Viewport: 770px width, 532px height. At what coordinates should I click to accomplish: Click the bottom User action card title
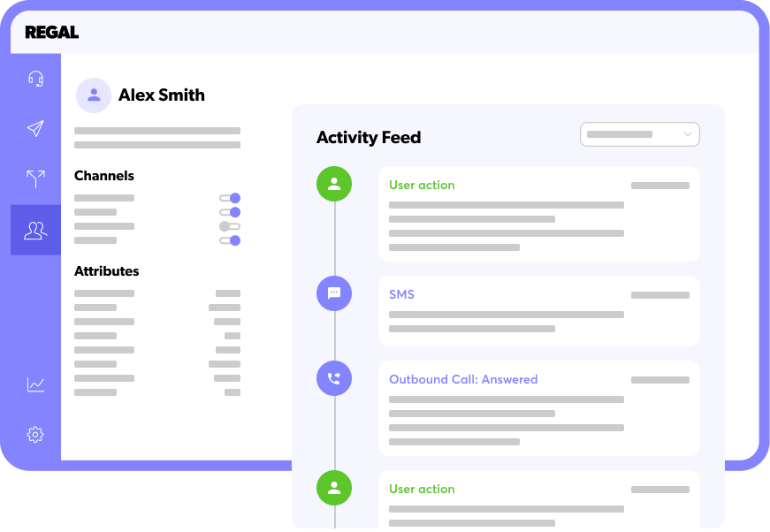pyautogui.click(x=422, y=489)
